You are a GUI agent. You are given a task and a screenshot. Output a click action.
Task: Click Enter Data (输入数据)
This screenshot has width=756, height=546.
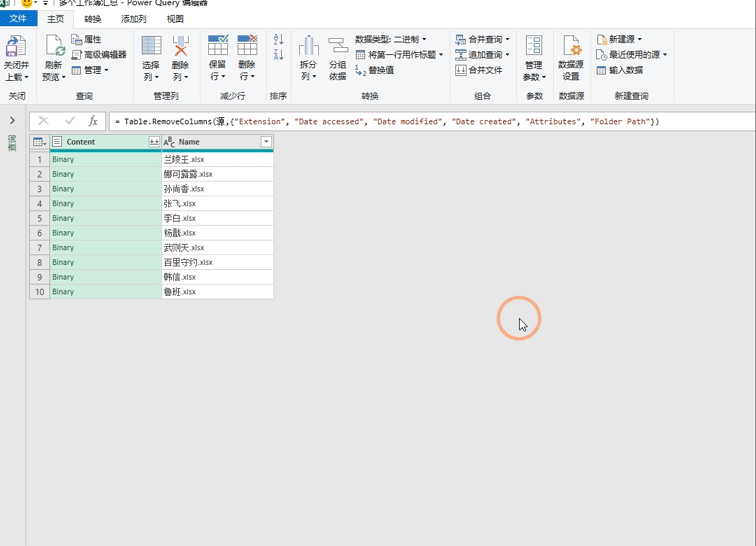click(x=620, y=70)
